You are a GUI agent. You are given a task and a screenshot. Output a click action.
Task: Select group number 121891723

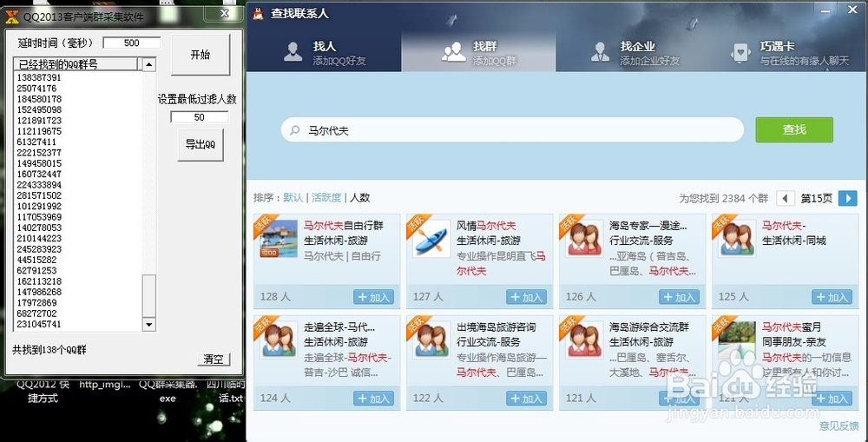[39, 121]
